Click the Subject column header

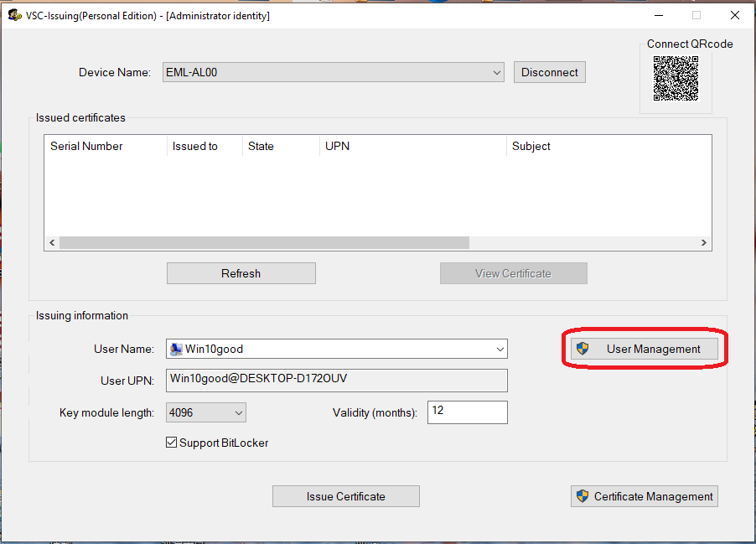point(531,146)
